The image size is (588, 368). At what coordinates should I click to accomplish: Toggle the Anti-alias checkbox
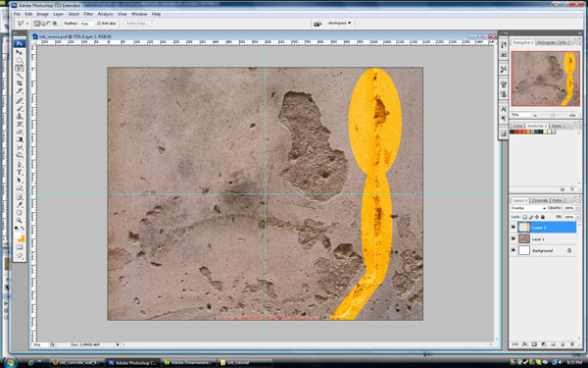(99, 24)
